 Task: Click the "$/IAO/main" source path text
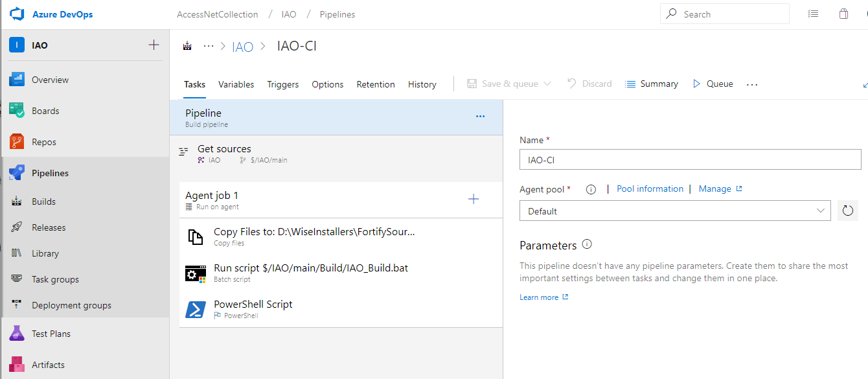pos(269,160)
